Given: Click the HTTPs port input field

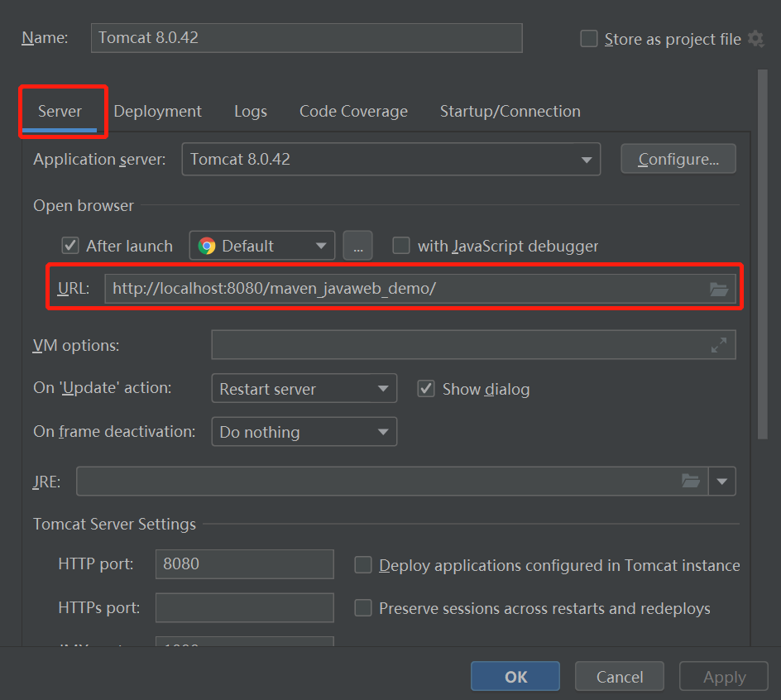Looking at the screenshot, I should [245, 607].
